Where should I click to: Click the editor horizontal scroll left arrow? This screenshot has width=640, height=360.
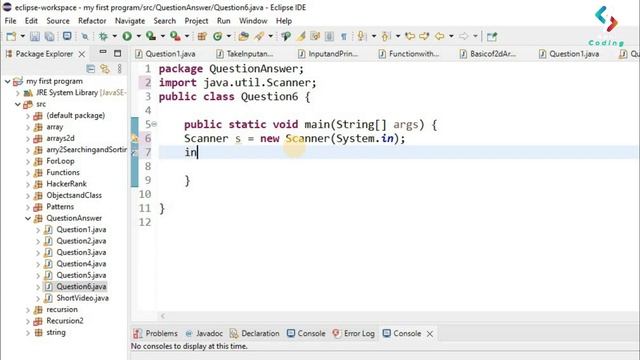point(163,316)
